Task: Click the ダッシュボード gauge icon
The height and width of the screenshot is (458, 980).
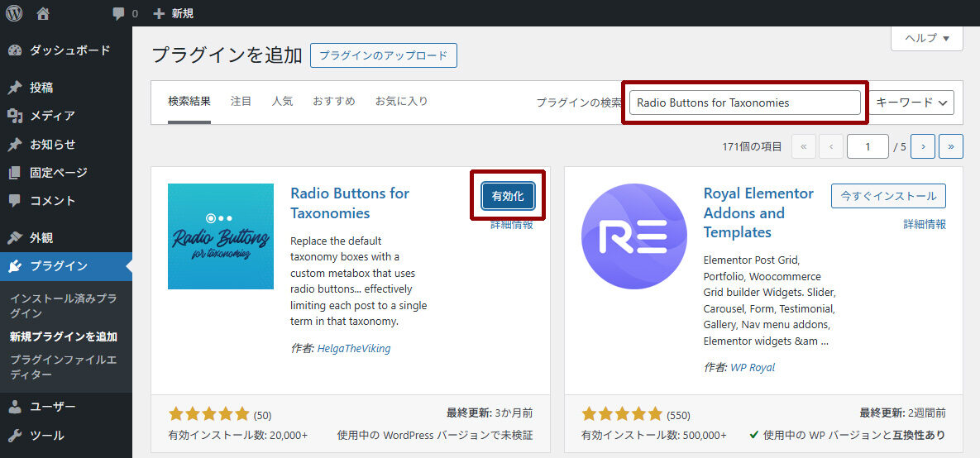Action: 15,50
